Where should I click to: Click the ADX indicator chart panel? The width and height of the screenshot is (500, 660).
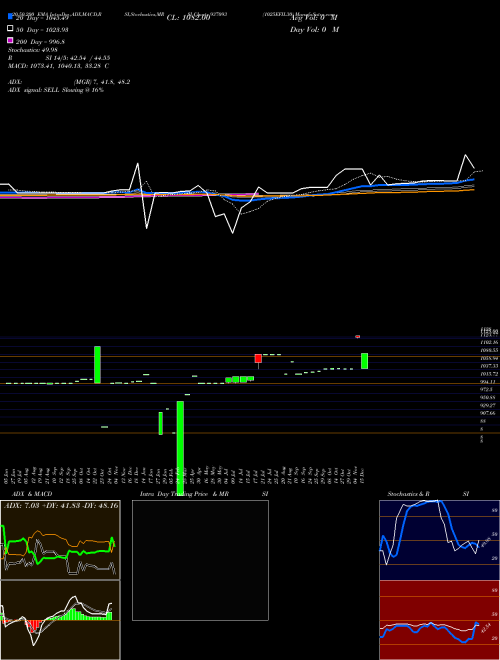pyautogui.click(x=60, y=540)
